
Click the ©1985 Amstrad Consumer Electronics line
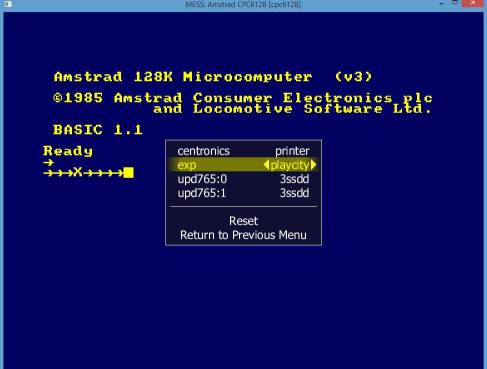[243, 98]
